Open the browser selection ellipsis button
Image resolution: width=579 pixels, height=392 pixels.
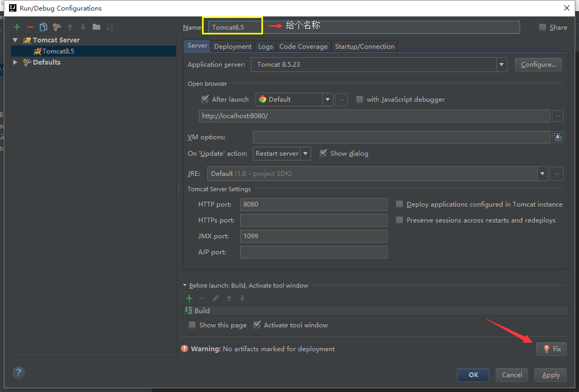click(341, 100)
